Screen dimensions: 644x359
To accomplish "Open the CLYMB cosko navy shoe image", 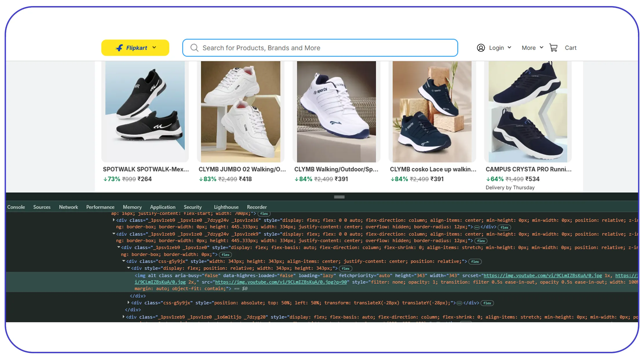I will click(x=432, y=111).
